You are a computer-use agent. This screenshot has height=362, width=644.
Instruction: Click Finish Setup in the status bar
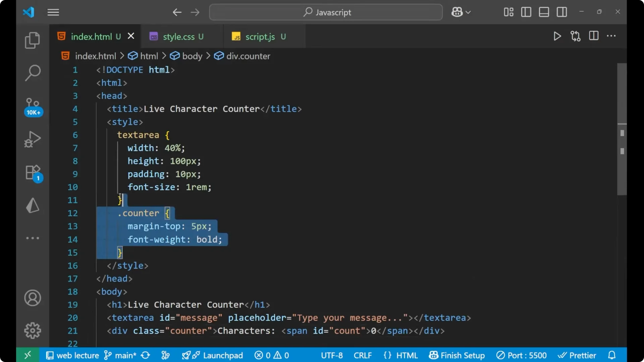[x=457, y=355]
